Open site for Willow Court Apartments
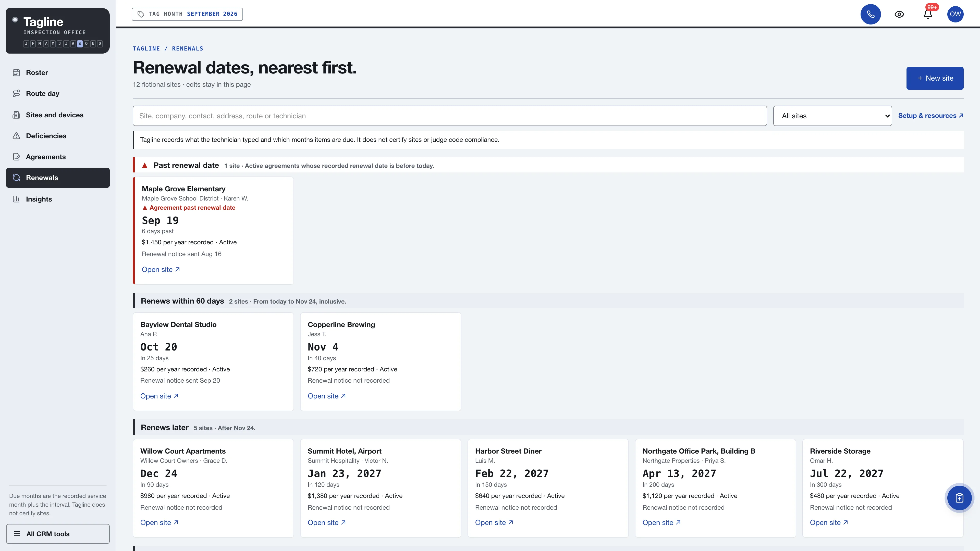This screenshot has width=980, height=551. (x=159, y=522)
